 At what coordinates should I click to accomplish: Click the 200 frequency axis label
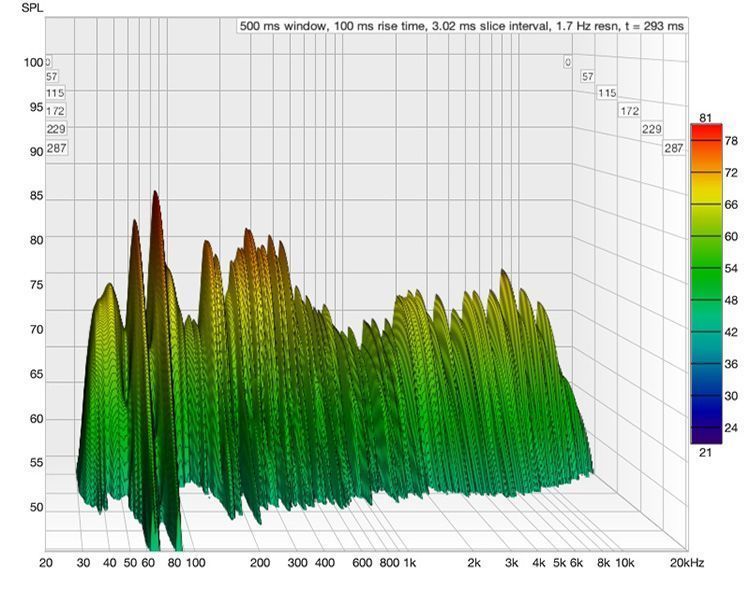pos(260,563)
